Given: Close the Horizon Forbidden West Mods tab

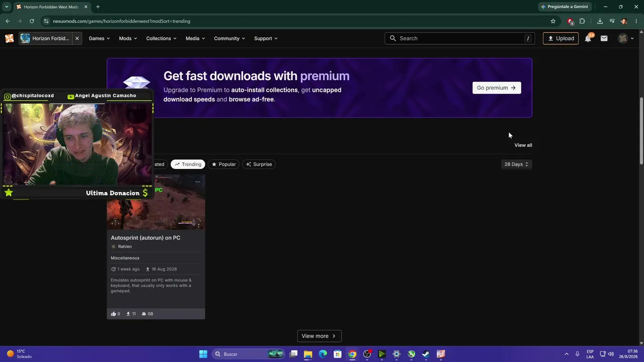Looking at the screenshot, I should [x=86, y=7].
